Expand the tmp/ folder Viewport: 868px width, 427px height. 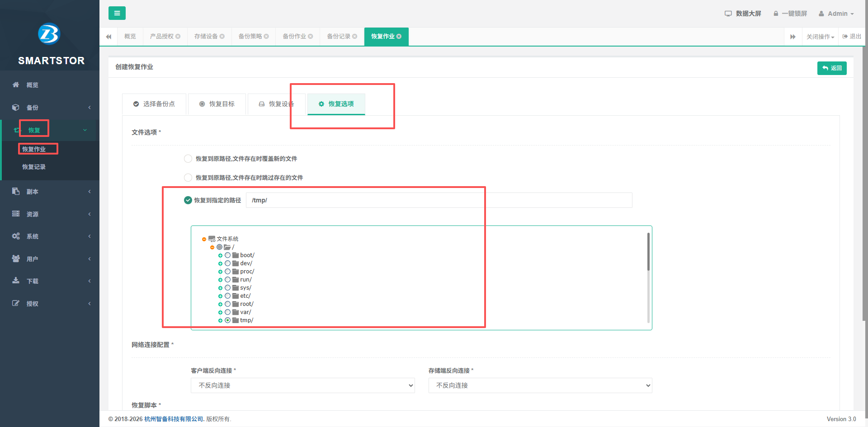tap(220, 320)
